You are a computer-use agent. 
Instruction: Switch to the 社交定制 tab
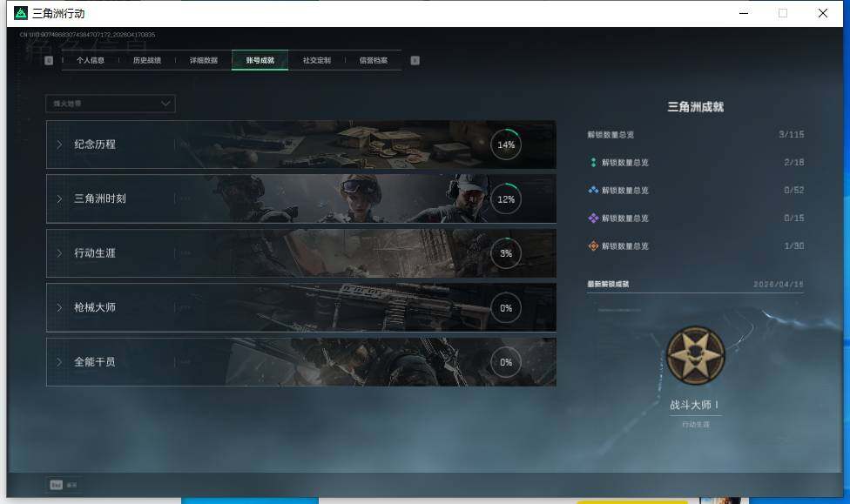point(317,60)
